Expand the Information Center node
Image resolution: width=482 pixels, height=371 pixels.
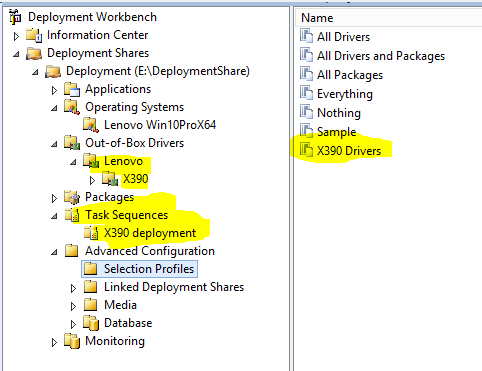(x=16, y=36)
